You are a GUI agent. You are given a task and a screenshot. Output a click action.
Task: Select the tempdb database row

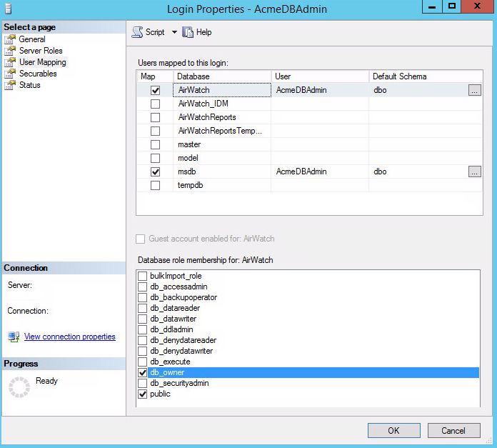[310, 185]
